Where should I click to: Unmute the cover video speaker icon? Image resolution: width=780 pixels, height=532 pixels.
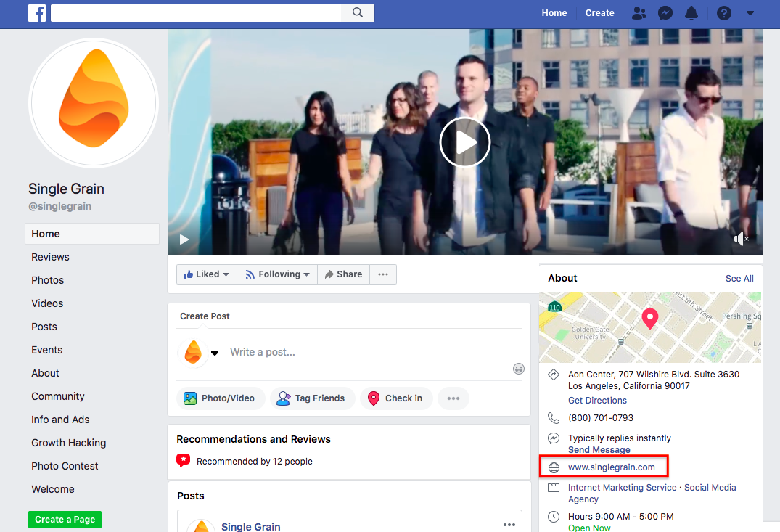[741, 239]
